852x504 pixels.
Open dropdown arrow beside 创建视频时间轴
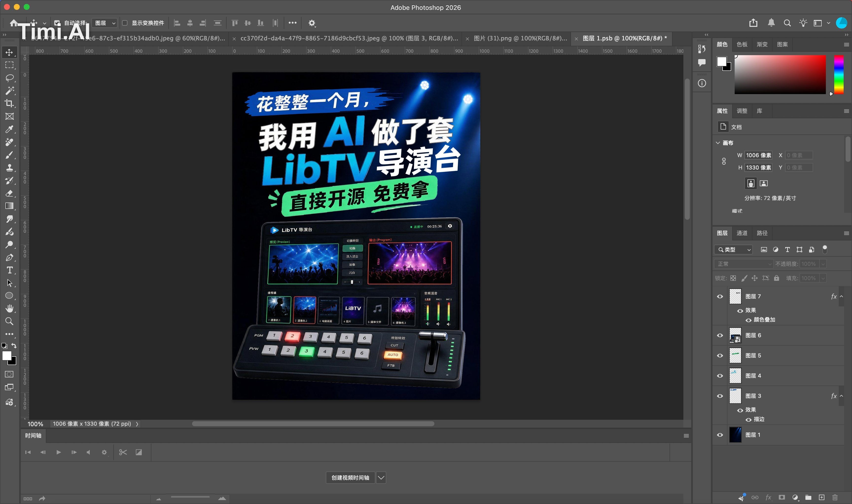(381, 478)
